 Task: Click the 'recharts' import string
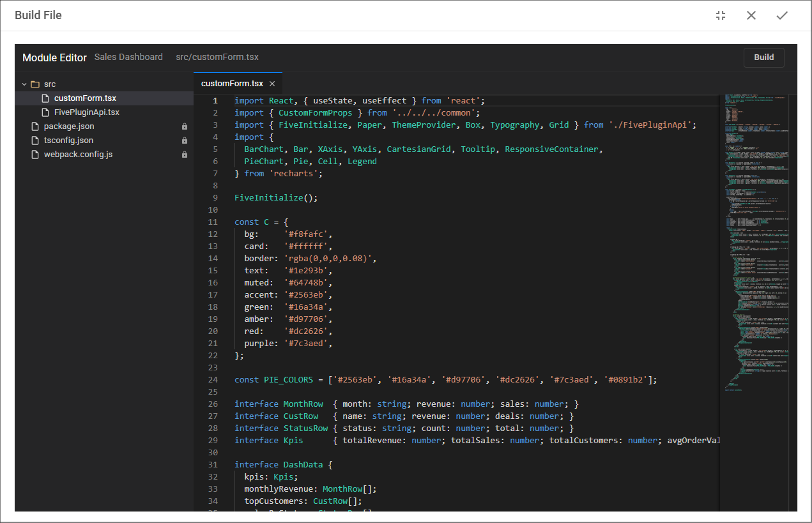pos(296,174)
